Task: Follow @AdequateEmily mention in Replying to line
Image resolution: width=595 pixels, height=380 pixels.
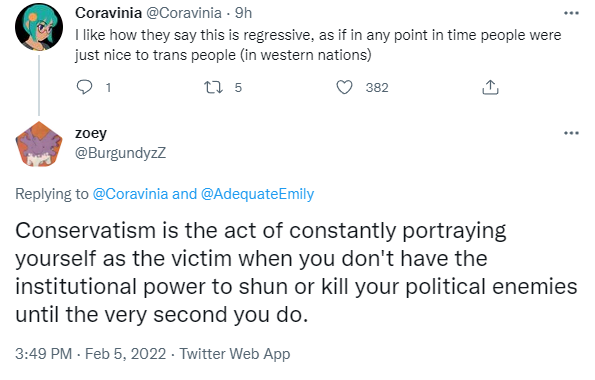Action: (257, 194)
